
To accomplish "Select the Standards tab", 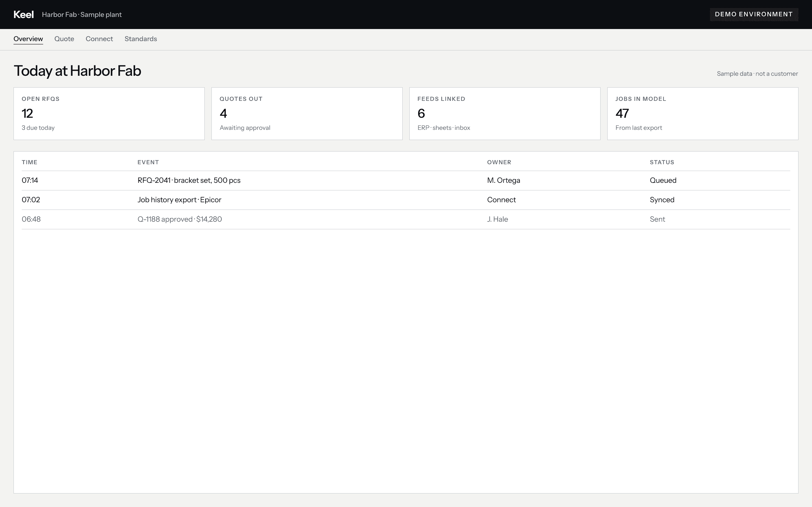I will click(x=141, y=39).
